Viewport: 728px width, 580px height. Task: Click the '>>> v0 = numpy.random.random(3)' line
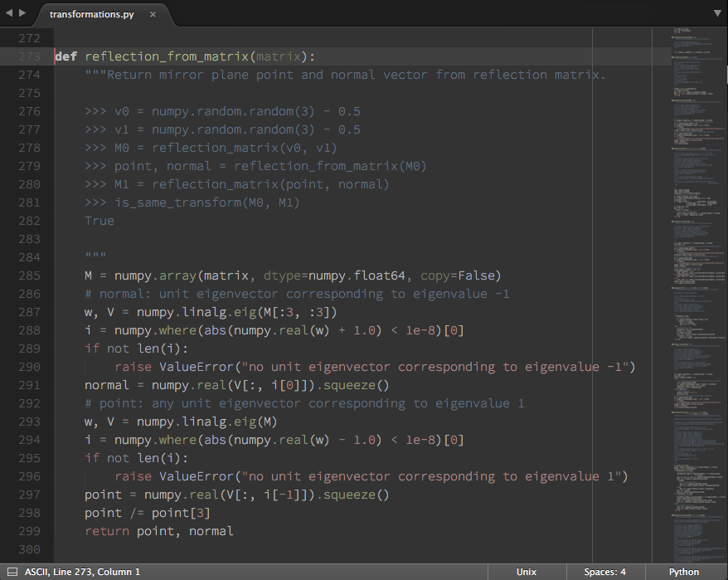(222, 111)
